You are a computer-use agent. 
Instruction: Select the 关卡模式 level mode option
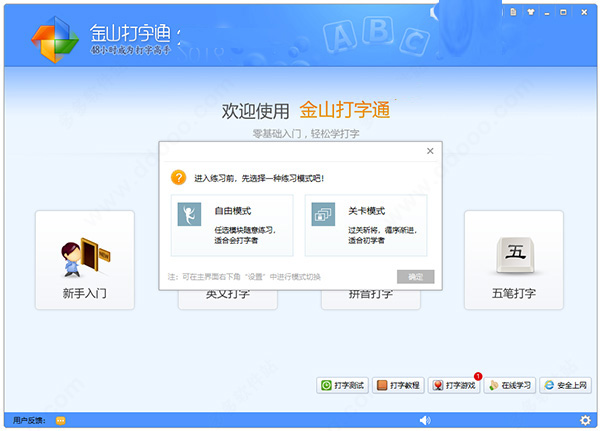coord(366,225)
